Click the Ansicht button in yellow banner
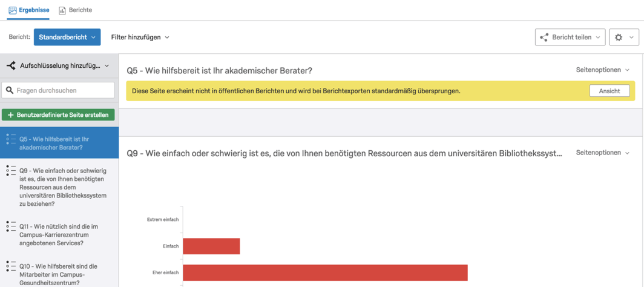This screenshot has height=287, width=644. 609,91
